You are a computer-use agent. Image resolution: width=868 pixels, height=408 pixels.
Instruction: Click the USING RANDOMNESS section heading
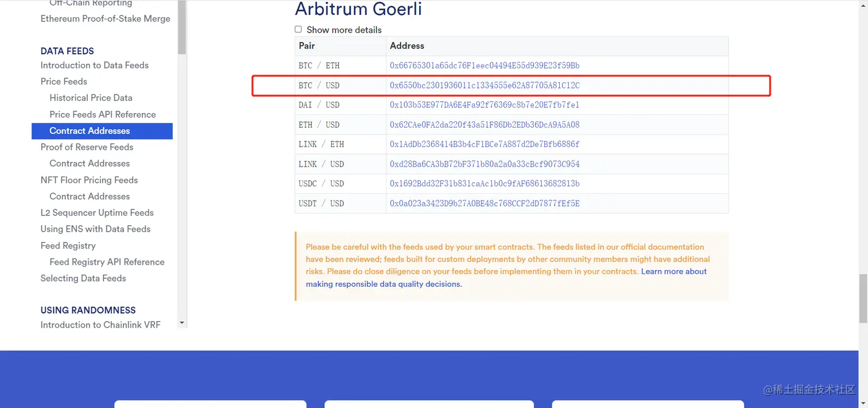[88, 310]
